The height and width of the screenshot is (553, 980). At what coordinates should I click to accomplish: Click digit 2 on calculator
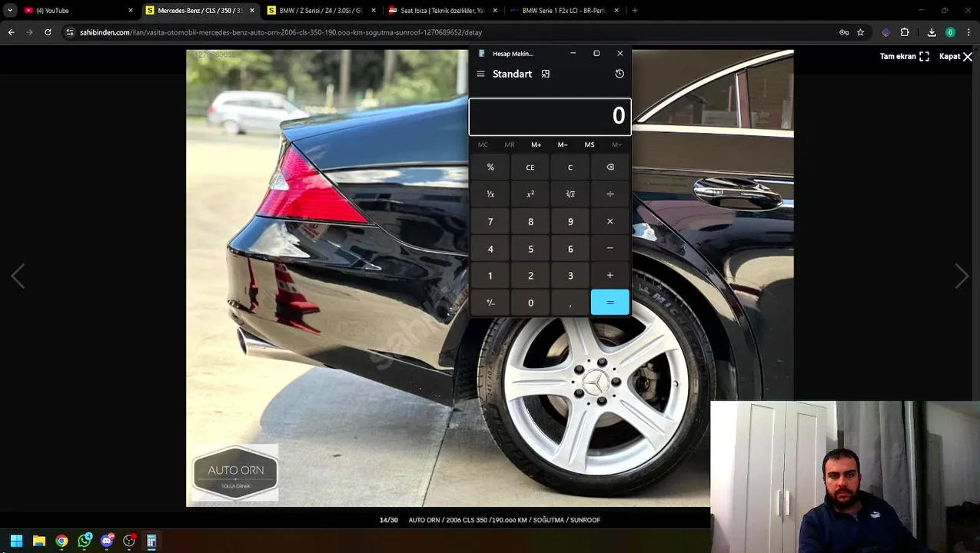tap(530, 276)
